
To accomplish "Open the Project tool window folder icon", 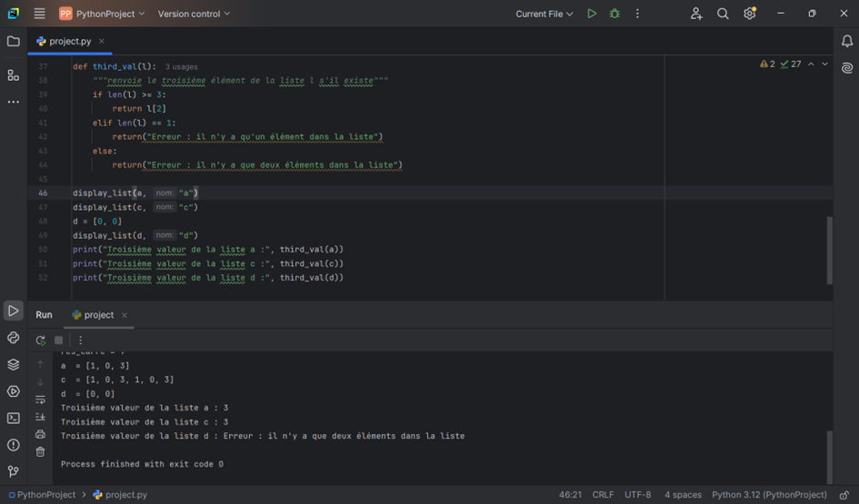I will click(x=13, y=42).
